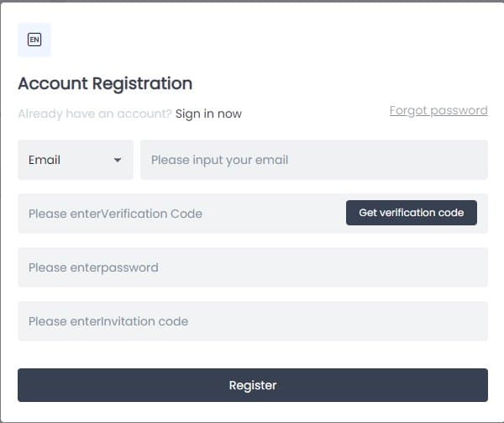Place cursor in the email address box
504x423 pixels.
click(313, 160)
